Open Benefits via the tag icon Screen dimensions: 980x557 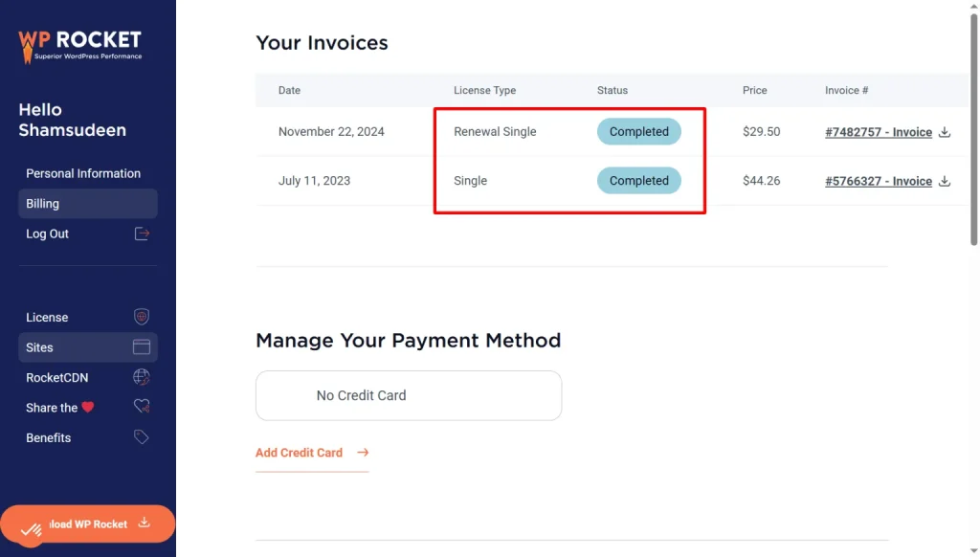[141, 437]
